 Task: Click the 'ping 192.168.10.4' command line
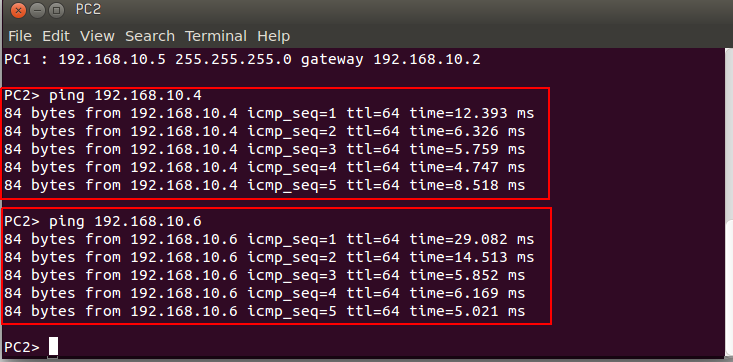pos(103,95)
